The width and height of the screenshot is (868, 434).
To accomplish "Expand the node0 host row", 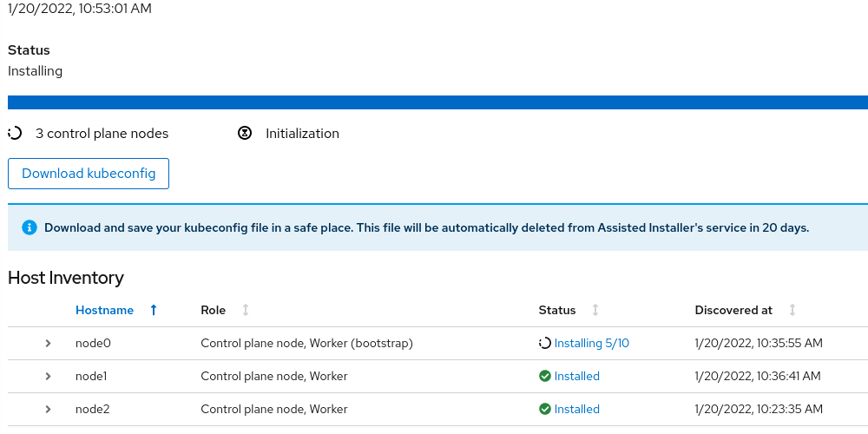I will coord(49,343).
